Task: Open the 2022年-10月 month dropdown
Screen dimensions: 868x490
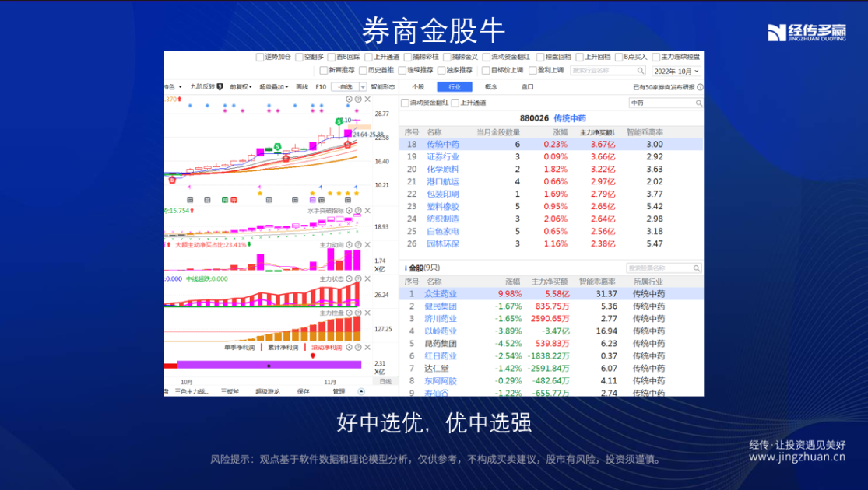Action: click(676, 71)
